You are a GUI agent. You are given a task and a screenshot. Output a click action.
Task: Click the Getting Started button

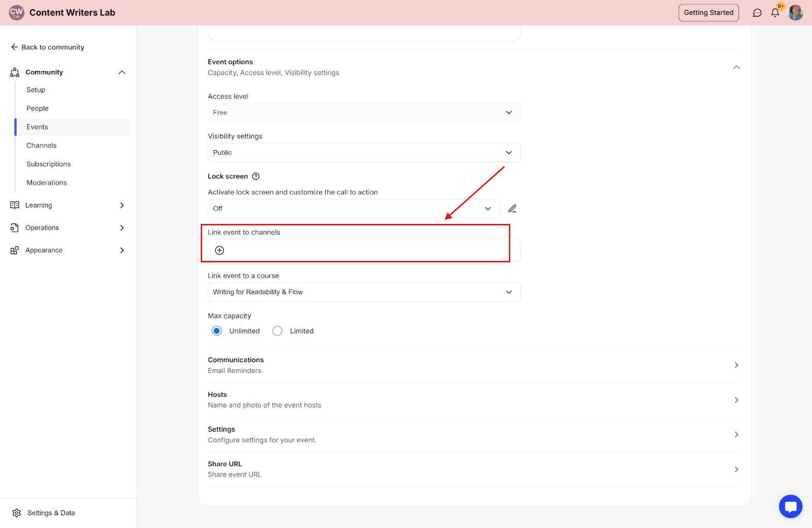point(708,13)
